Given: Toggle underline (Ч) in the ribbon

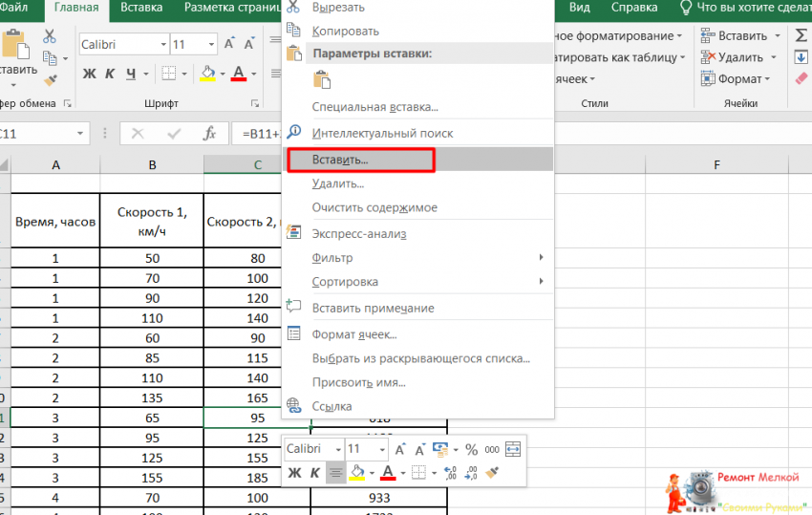Looking at the screenshot, I should click(x=131, y=74).
